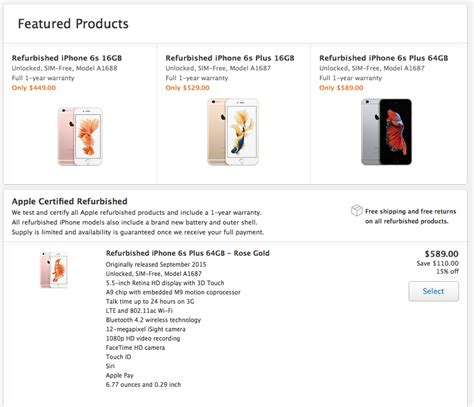The height and width of the screenshot is (407, 474).
Task: Click the Only $529.00 price text
Action: click(187, 88)
